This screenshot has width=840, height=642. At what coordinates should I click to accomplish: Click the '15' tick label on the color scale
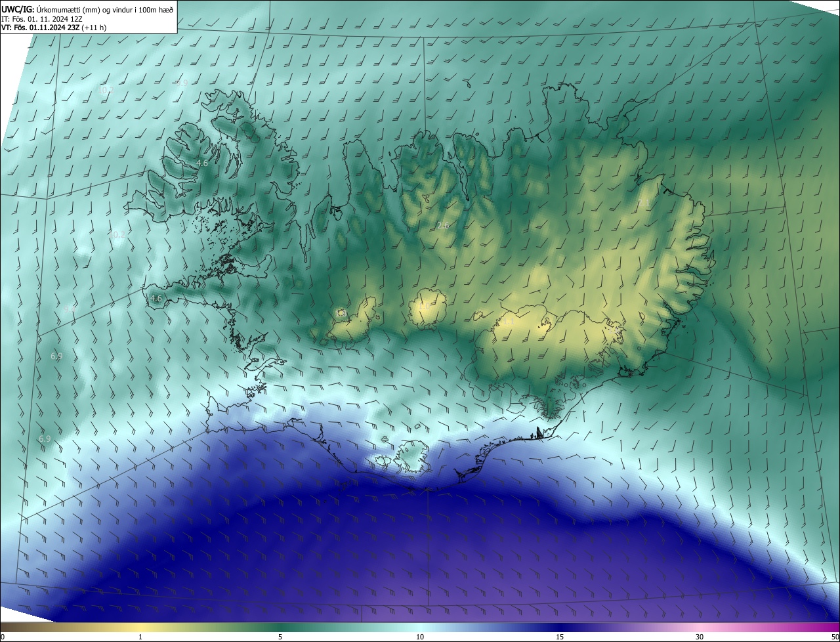click(x=560, y=637)
